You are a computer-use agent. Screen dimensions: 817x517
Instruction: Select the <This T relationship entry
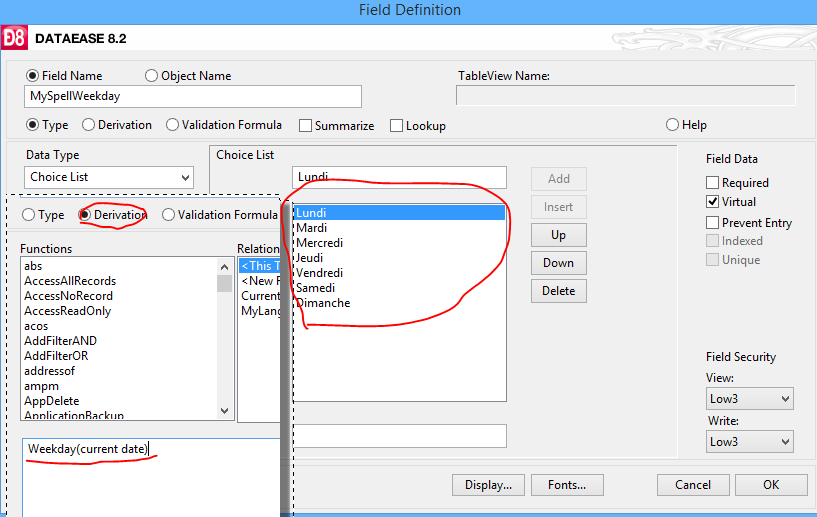tap(260, 266)
